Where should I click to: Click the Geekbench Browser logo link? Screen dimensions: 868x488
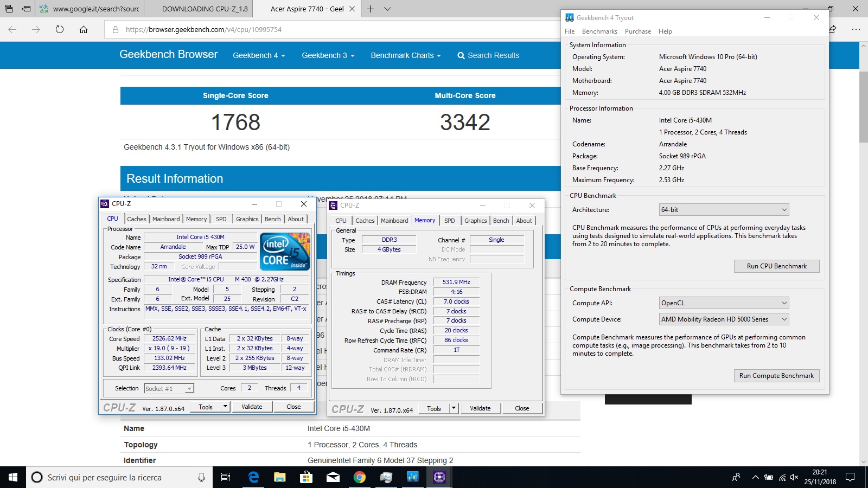(x=169, y=54)
